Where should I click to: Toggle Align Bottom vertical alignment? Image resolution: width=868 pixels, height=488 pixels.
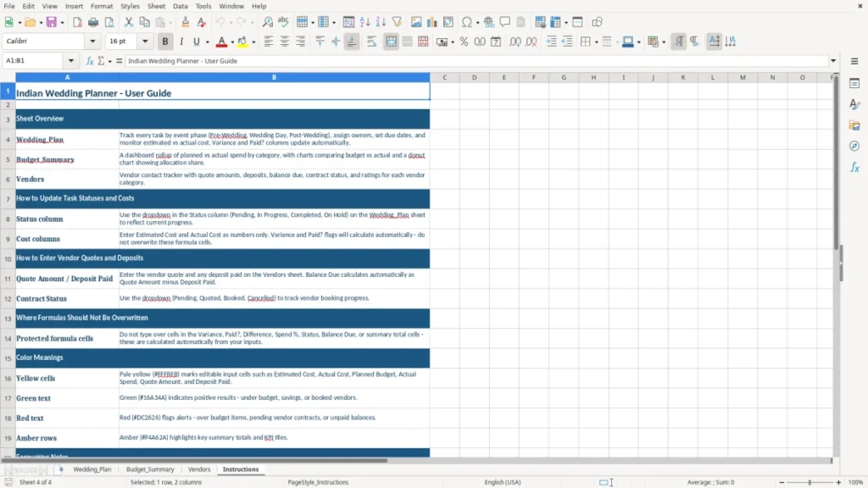(352, 42)
